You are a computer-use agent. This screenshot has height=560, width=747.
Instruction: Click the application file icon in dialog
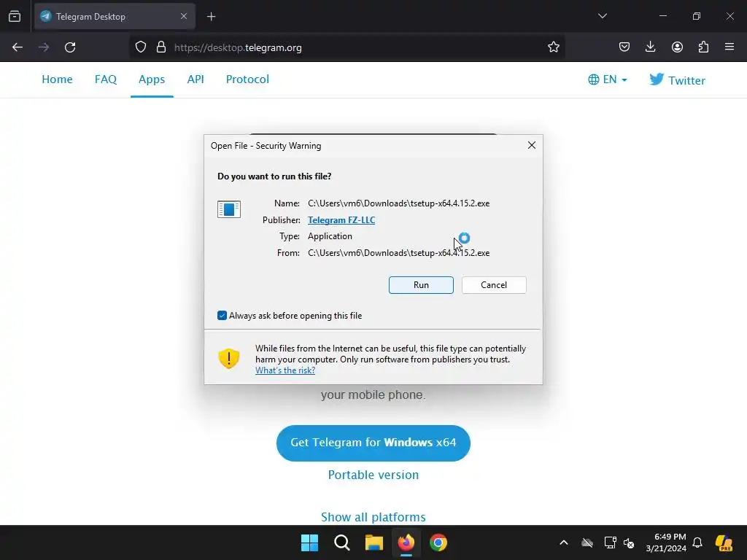(x=229, y=209)
